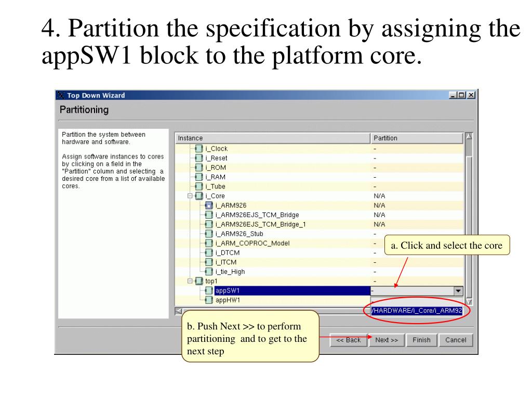Click the top1 hierarchy icon

[x=199, y=281]
